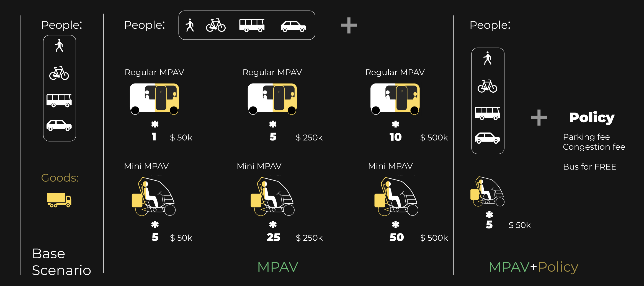Select the Regular MPAV vehicle priced $ 500k
The image size is (644, 286).
coord(395,99)
